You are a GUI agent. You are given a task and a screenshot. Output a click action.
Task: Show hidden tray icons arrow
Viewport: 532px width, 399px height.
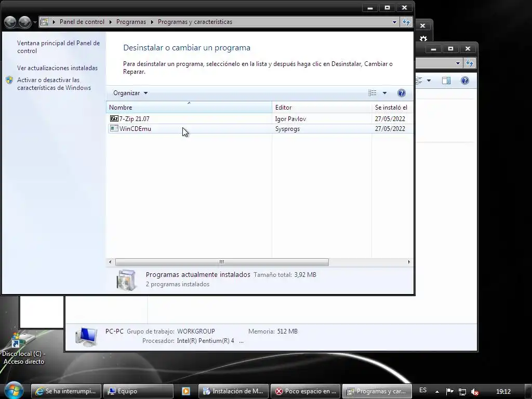[x=437, y=392]
